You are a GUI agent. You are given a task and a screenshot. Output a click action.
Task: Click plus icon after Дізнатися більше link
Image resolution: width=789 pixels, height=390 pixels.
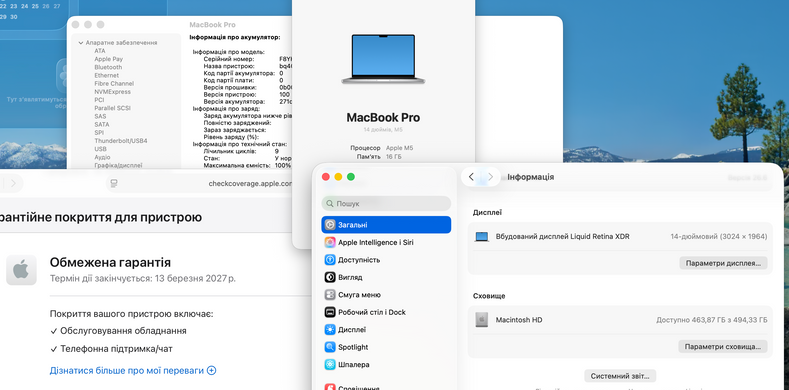tap(212, 370)
